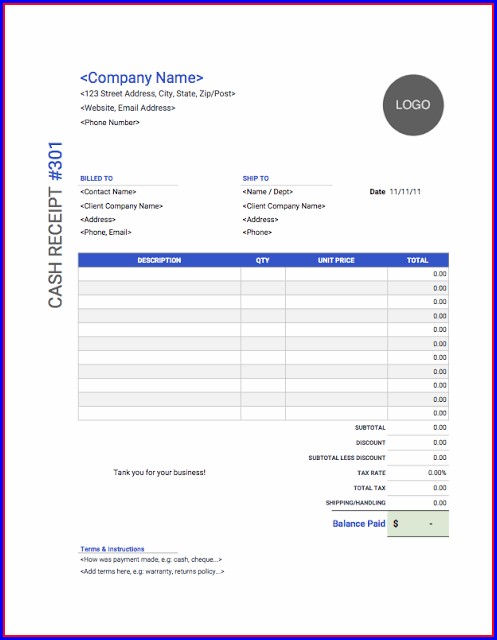Click the <How was payment made...> line
Screen dimensions: 497x640
pos(151,560)
